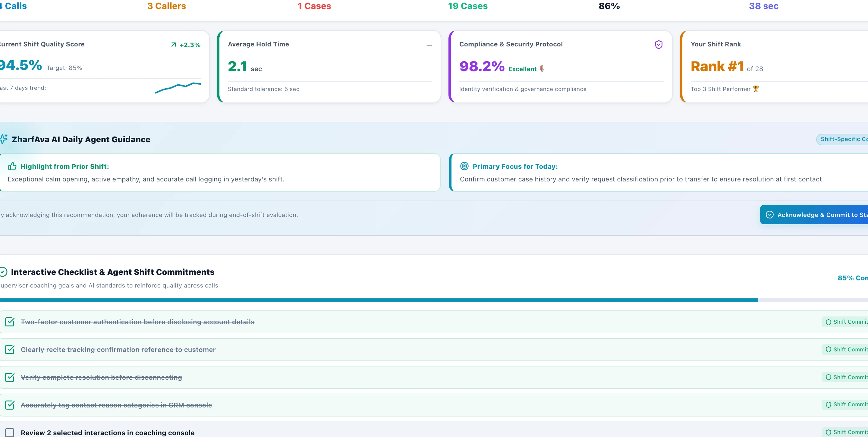The image size is (868, 437).
Task: Click the Highlight from Prior Shift guidance card
Action: (220, 172)
